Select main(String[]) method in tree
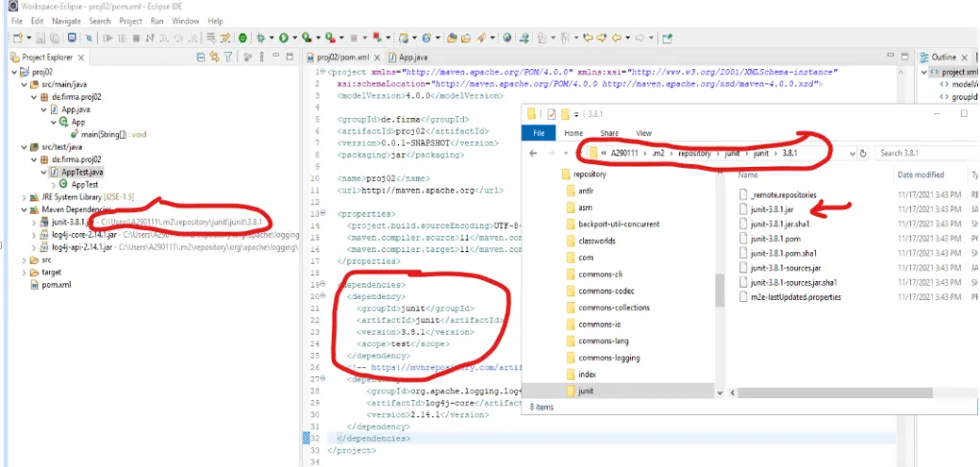980x467 pixels. pos(107,134)
